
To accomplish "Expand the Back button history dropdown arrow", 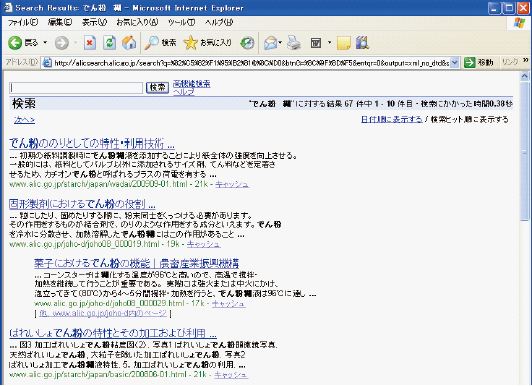I will point(45,43).
